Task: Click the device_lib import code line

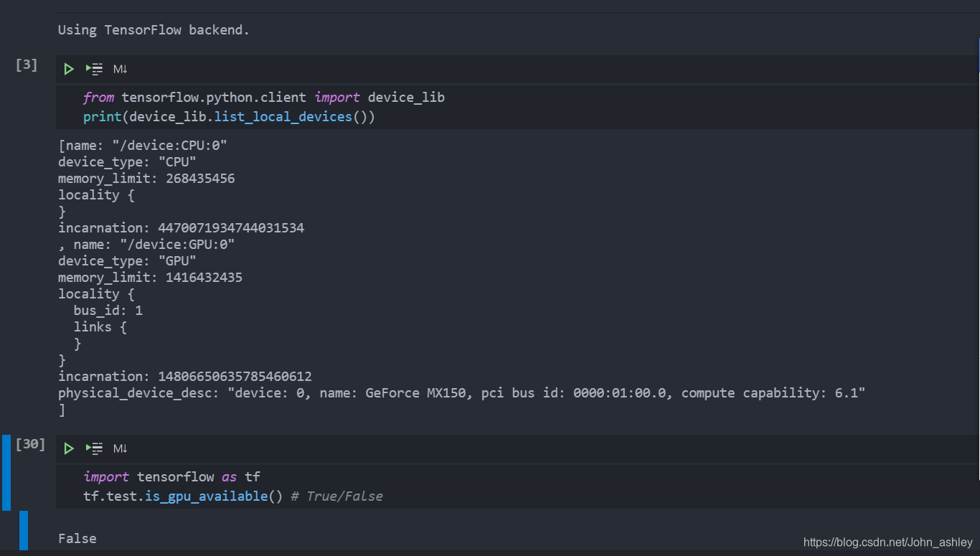Action: click(264, 97)
